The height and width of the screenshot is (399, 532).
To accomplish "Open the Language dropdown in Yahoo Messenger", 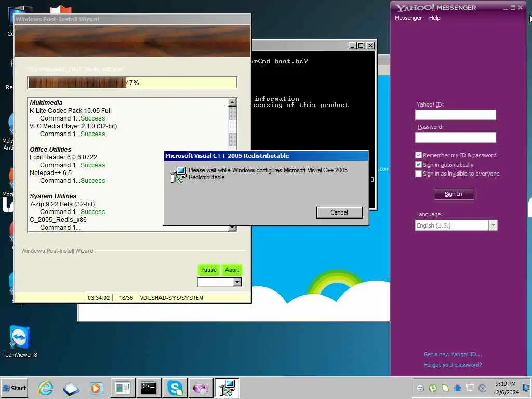I will [x=493, y=225].
